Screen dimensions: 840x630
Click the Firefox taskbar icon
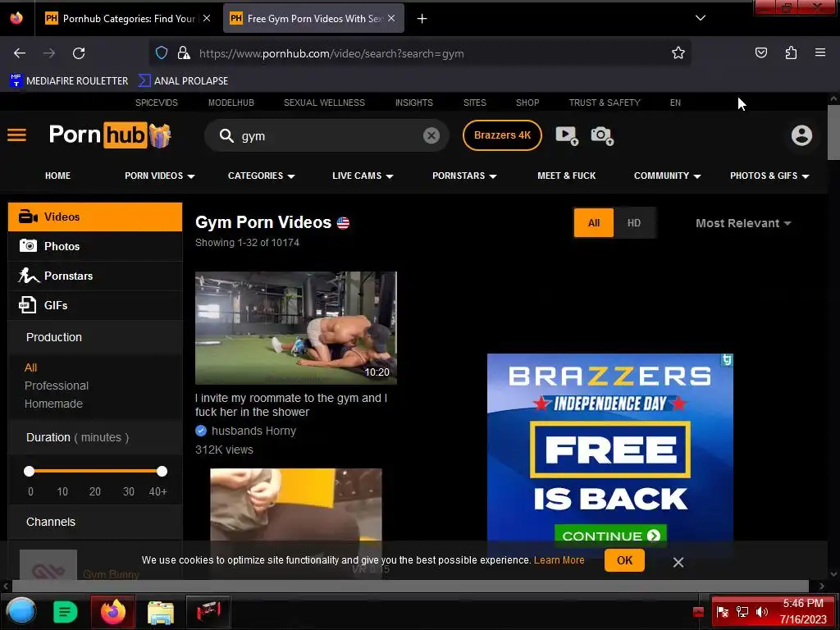tap(112, 611)
